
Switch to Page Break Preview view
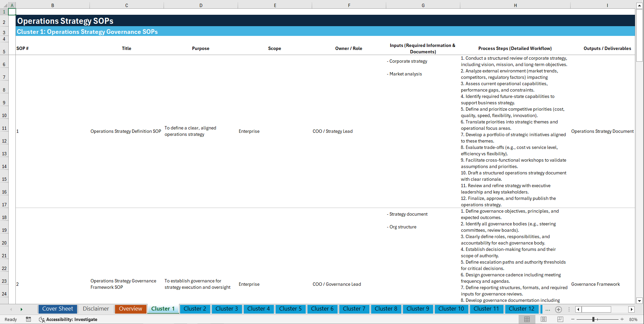click(560, 319)
